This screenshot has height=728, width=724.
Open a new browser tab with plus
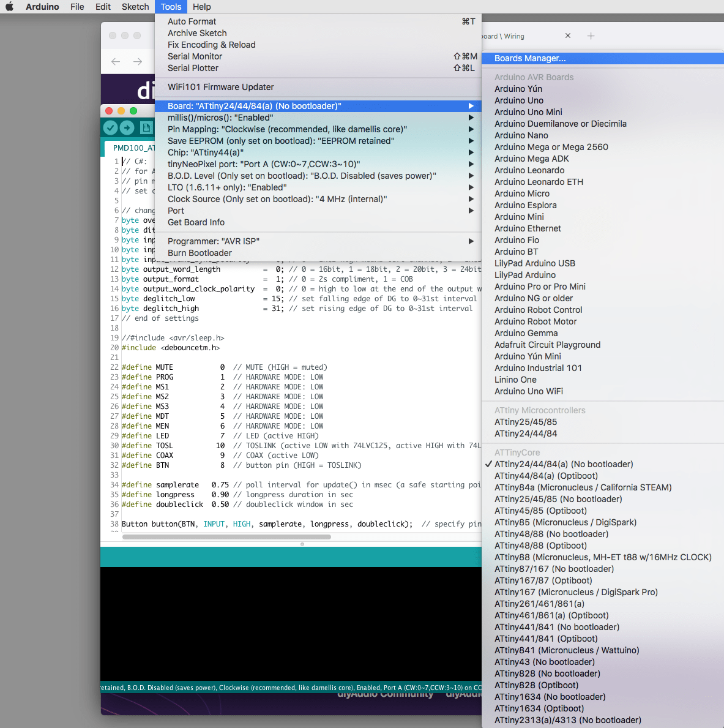[x=591, y=36]
